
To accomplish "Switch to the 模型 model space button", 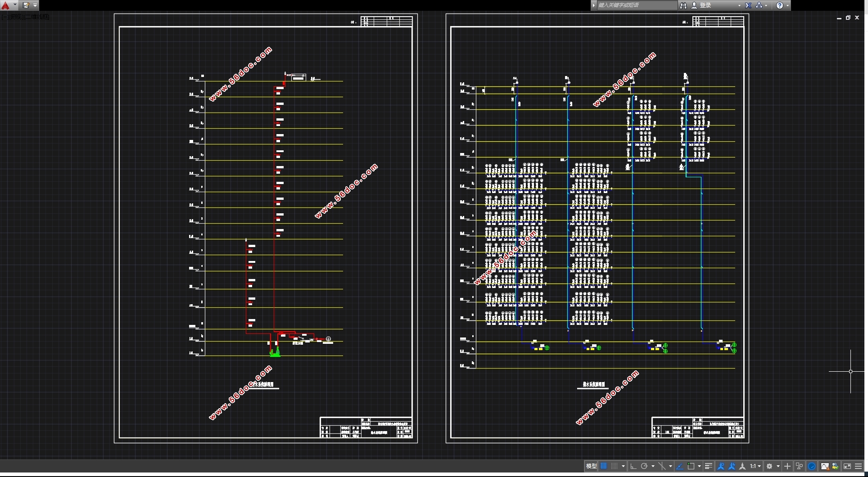I will [591, 466].
